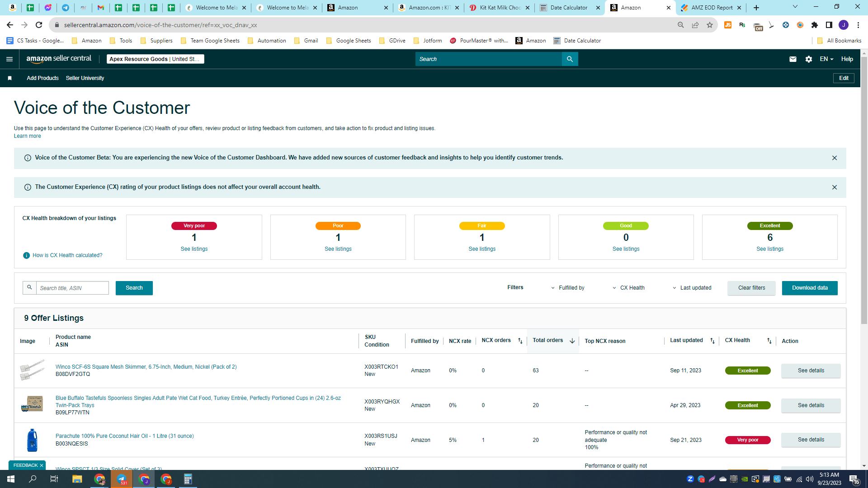Click the info icon beside CX Health calculated
The height and width of the screenshot is (488, 868).
click(26, 256)
